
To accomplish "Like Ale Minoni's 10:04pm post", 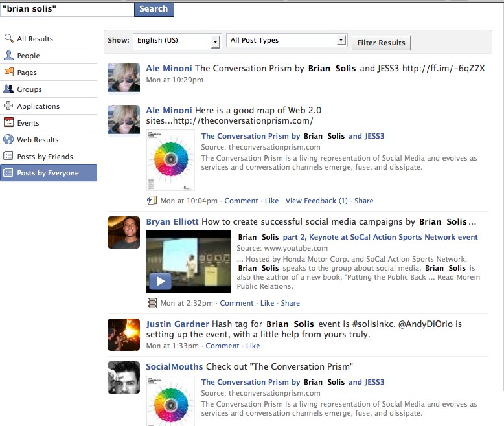I will pos(271,201).
